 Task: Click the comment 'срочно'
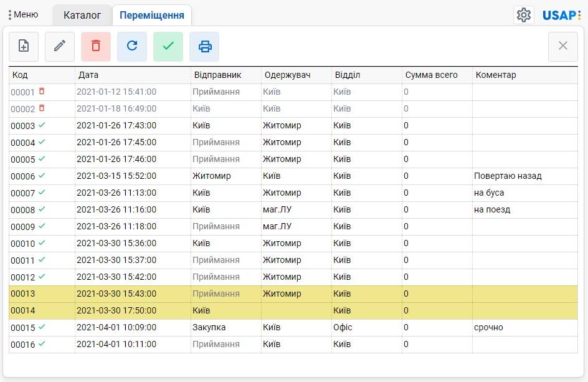pos(488,328)
